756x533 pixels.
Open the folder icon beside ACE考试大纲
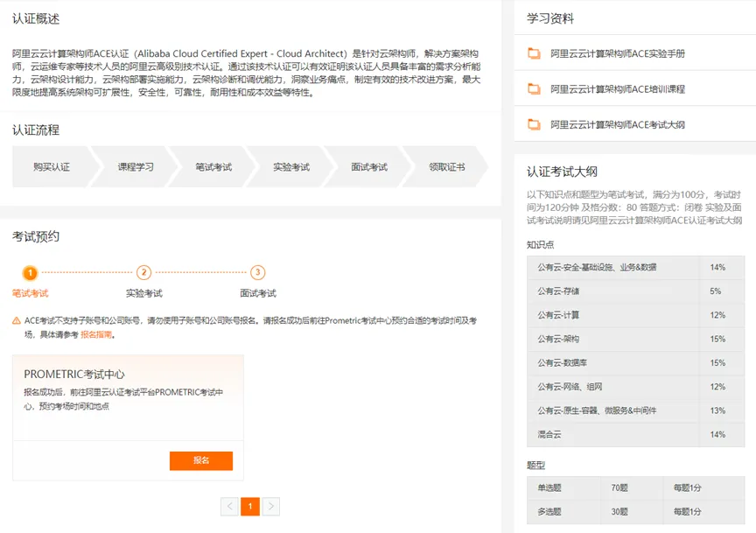click(x=534, y=125)
